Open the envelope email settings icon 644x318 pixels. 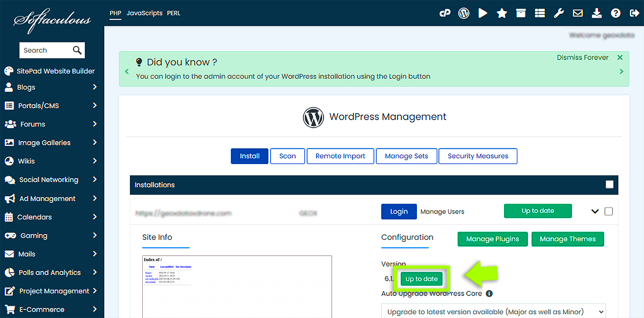tap(577, 13)
